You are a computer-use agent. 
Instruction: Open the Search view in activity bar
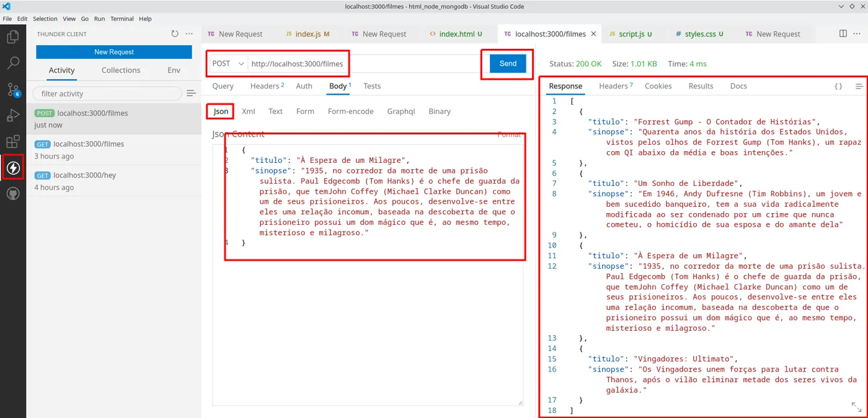[x=12, y=63]
